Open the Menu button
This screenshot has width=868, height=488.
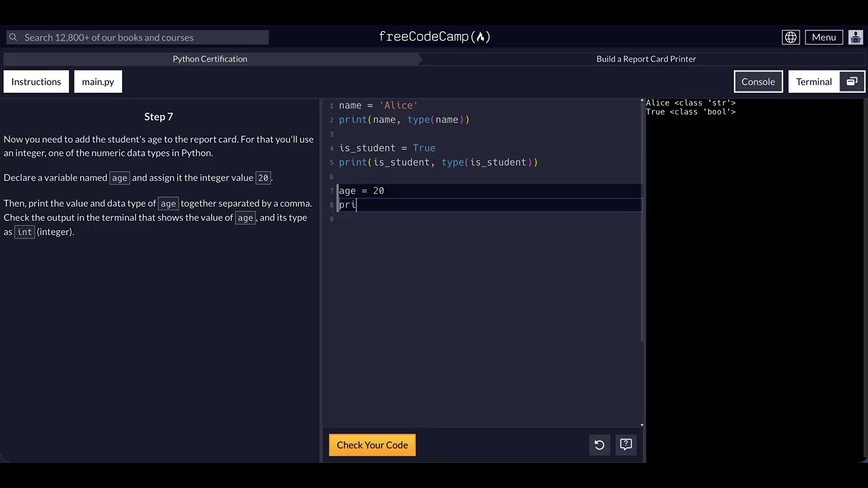[824, 37]
